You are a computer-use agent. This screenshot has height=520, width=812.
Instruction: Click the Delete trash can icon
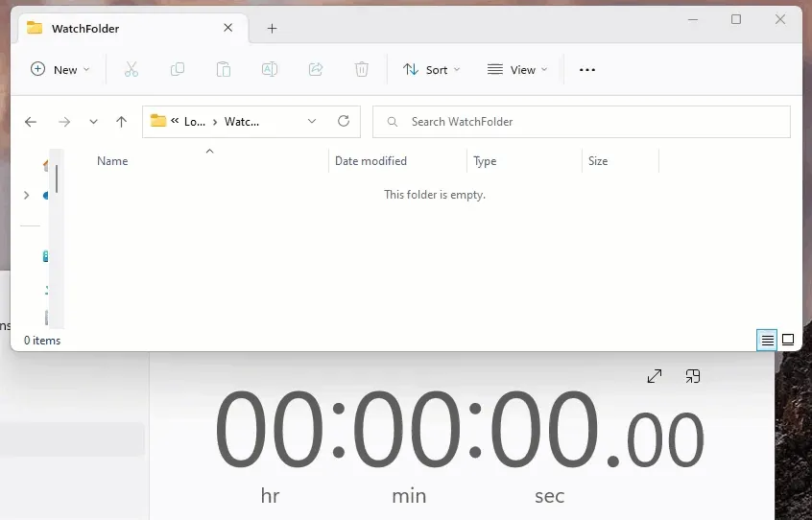[362, 69]
